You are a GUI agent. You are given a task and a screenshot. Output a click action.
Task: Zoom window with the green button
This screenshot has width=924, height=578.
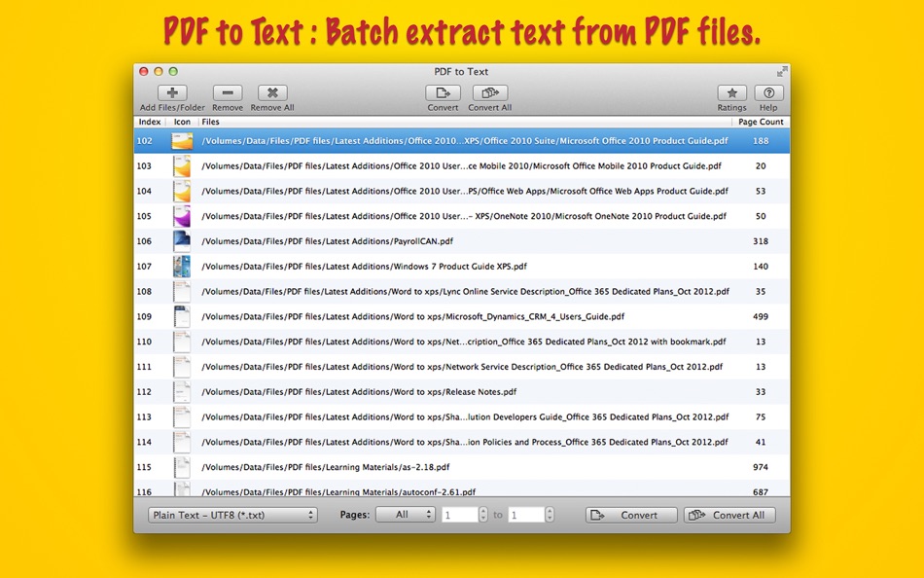point(173,71)
